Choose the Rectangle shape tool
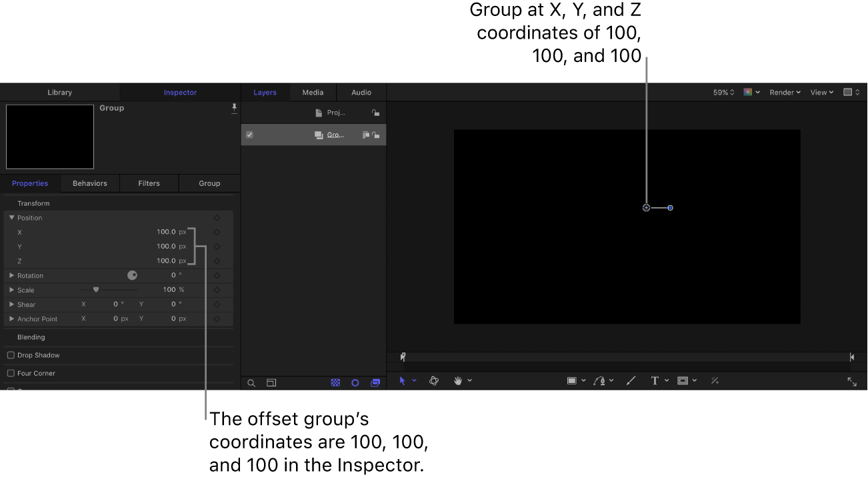 [573, 380]
